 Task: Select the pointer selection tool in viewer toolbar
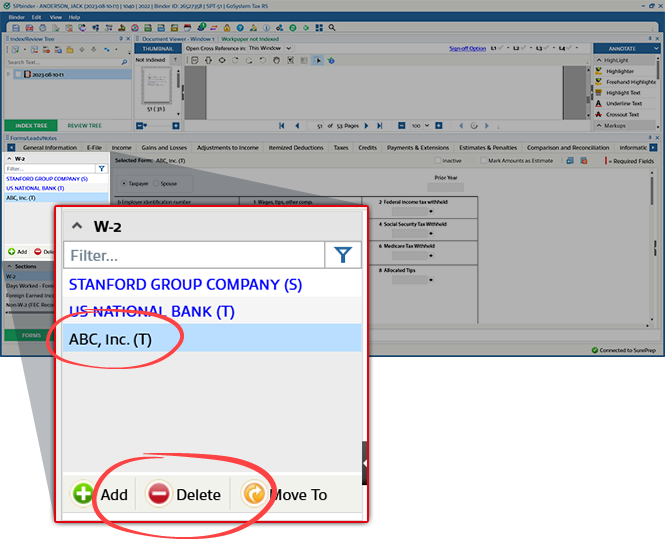[318, 61]
